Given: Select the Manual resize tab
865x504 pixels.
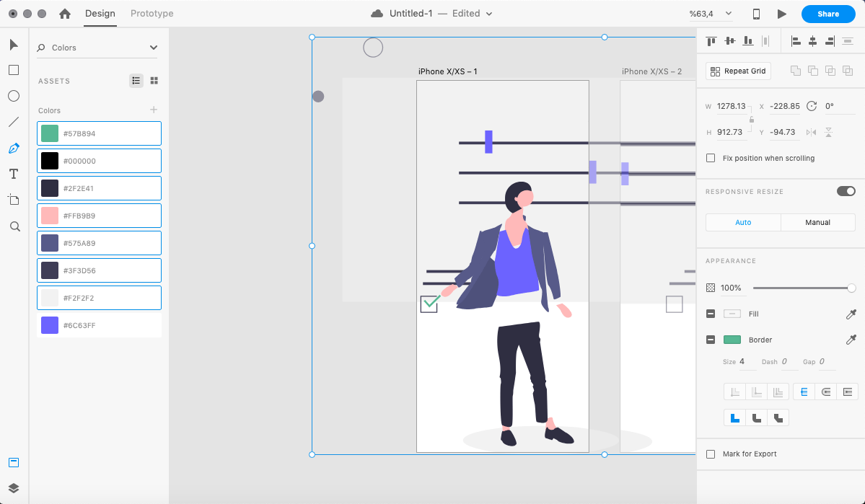Looking at the screenshot, I should (x=817, y=222).
